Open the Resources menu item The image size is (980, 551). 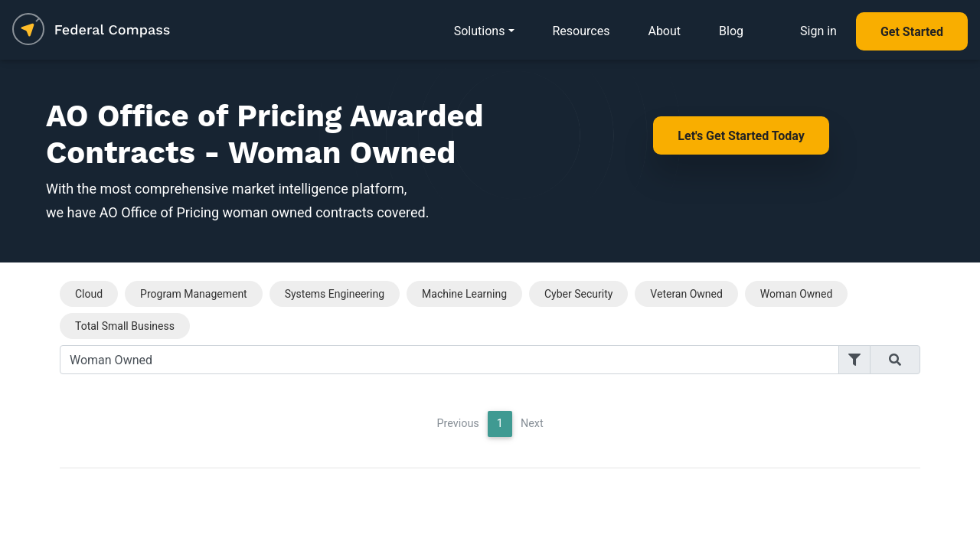(580, 31)
